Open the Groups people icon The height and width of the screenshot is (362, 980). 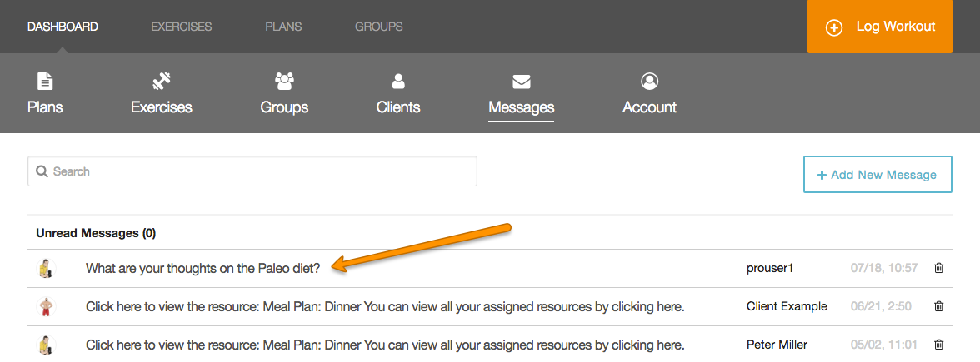(284, 81)
